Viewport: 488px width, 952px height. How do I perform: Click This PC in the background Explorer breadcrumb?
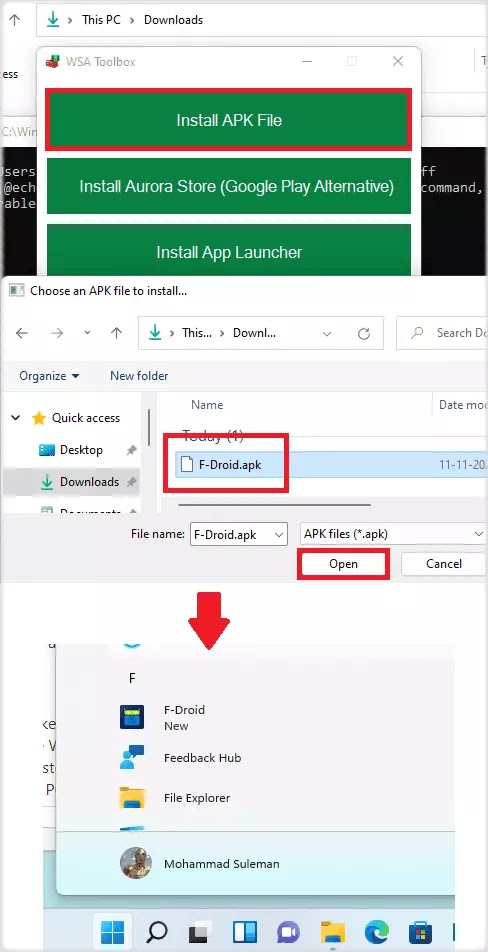point(101,19)
